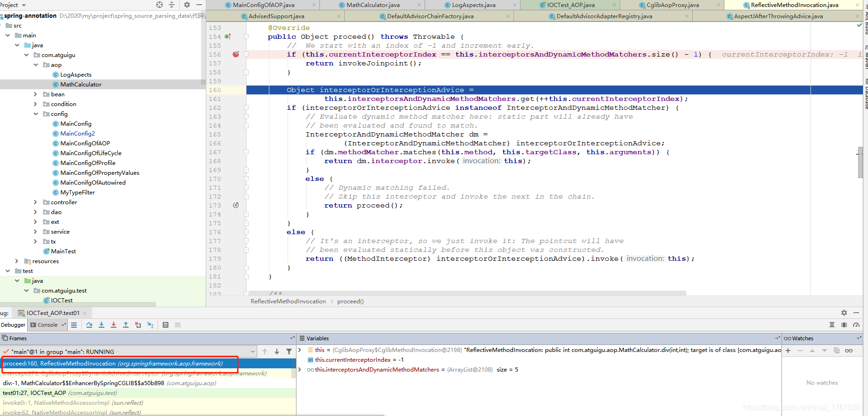Switch to AdvisedSupport.java tab
Viewport: 868px width, 416px height.
[x=276, y=16]
